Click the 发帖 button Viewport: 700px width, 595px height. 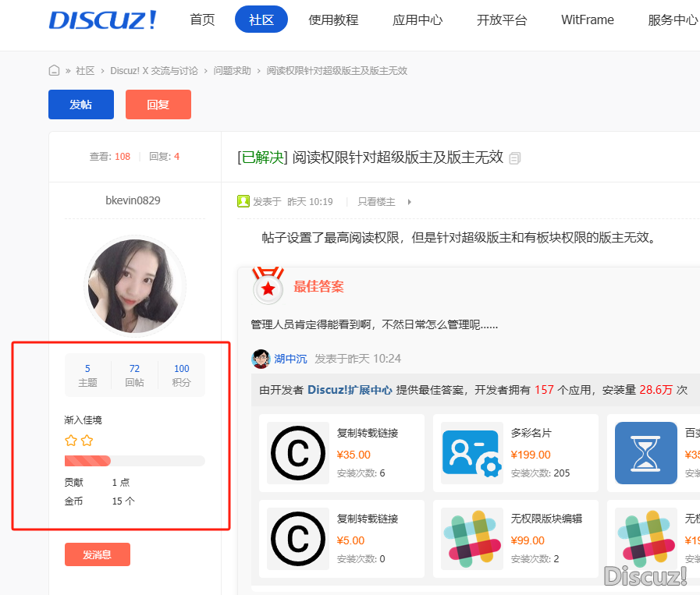(80, 104)
